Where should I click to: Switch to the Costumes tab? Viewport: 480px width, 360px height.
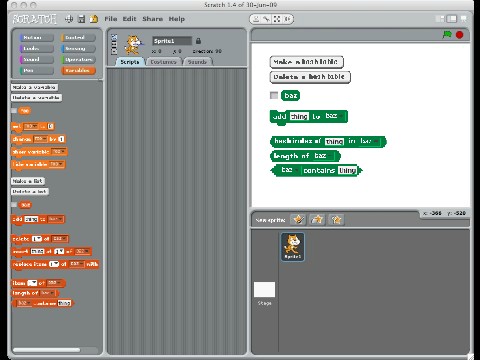point(163,62)
